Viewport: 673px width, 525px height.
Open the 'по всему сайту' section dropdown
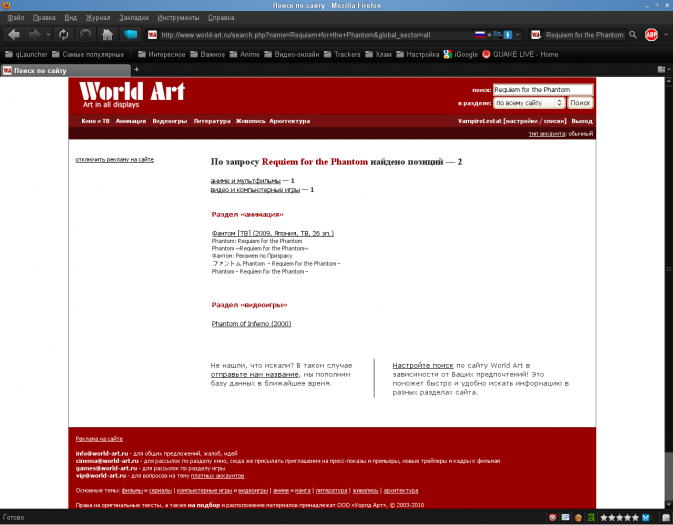(528, 103)
